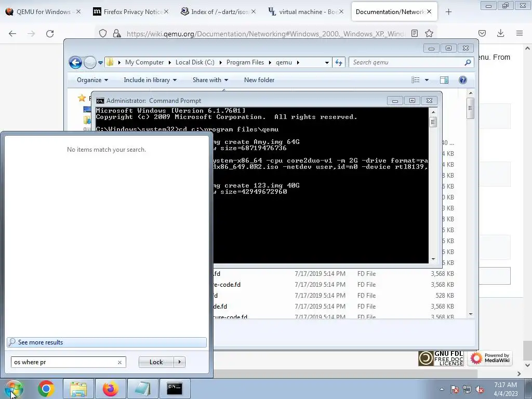Open the view options dropdown arrow
Image resolution: width=532 pixels, height=399 pixels.
[x=427, y=80]
